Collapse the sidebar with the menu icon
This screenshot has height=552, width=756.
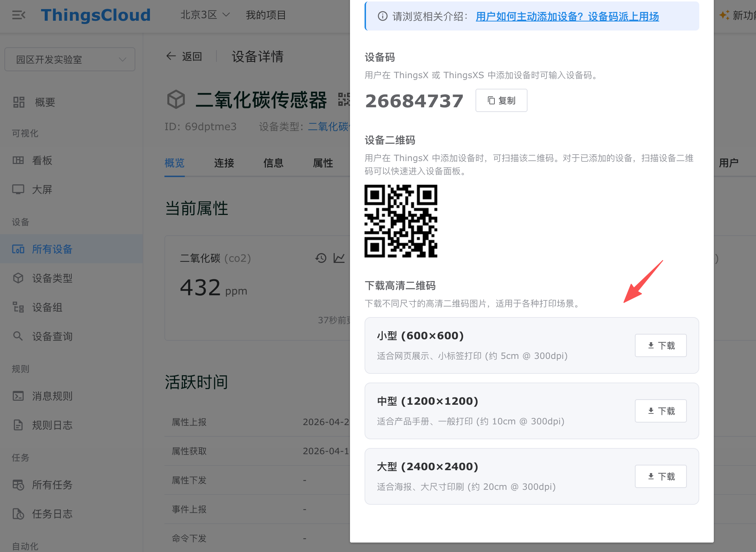(19, 15)
